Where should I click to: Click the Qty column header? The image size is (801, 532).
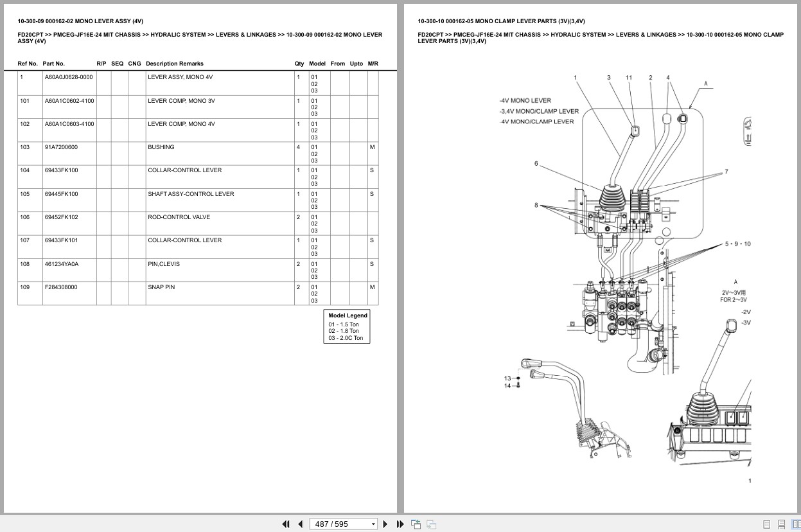[x=299, y=64]
